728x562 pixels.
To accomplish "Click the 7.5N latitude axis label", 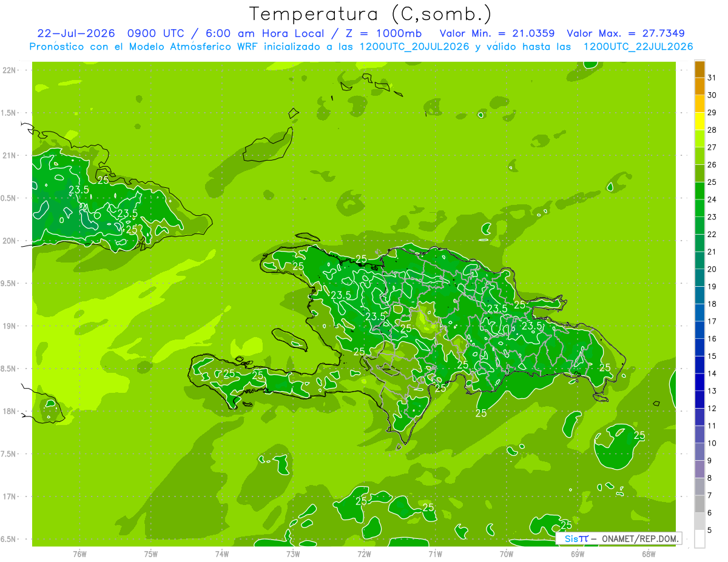I will tap(9, 453).
